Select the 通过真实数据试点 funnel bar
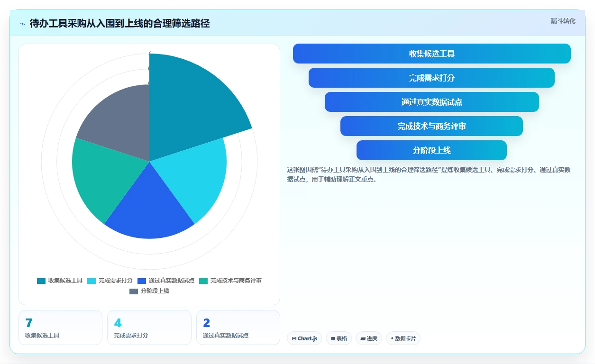 tap(432, 102)
